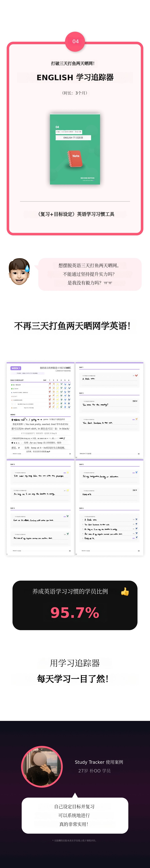Viewport: 150px width, 868px height.
Task: Click the green checkmark in DAY 4 first entry
Action: pos(68,516)
